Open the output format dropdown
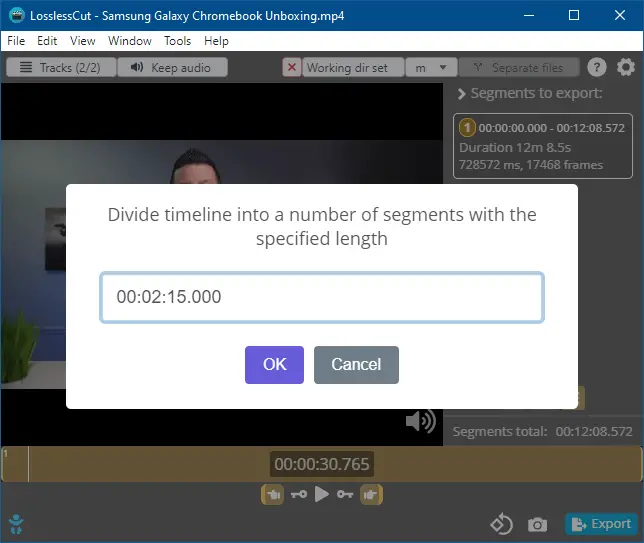The image size is (644, 543). pyautogui.click(x=431, y=67)
